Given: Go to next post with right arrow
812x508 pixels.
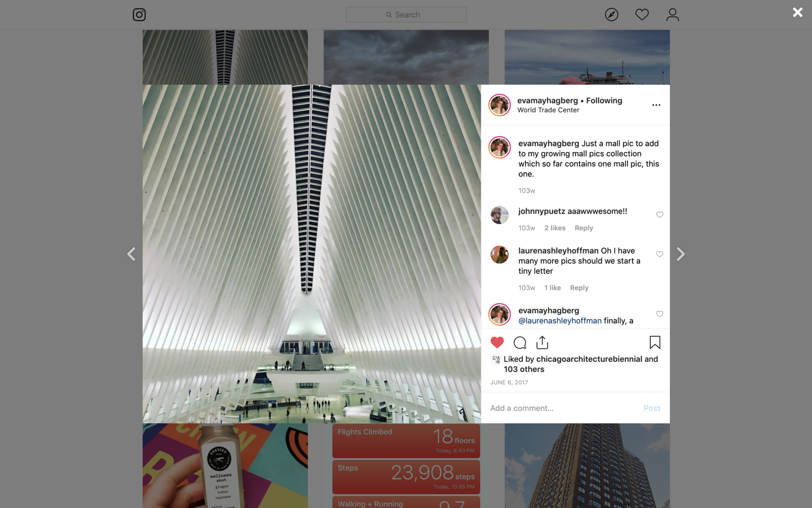Looking at the screenshot, I should pyautogui.click(x=681, y=254).
